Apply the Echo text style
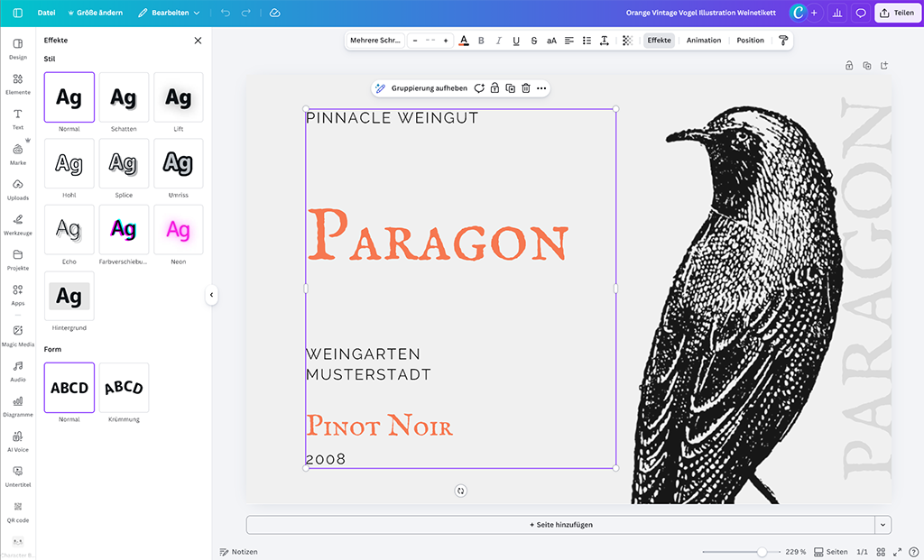This screenshot has width=924, height=560. [x=69, y=230]
